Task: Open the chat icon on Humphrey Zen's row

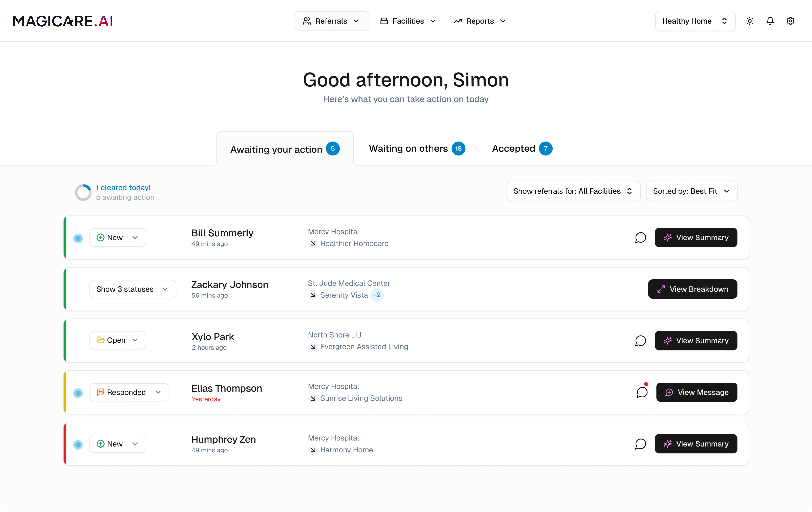Action: 640,444
